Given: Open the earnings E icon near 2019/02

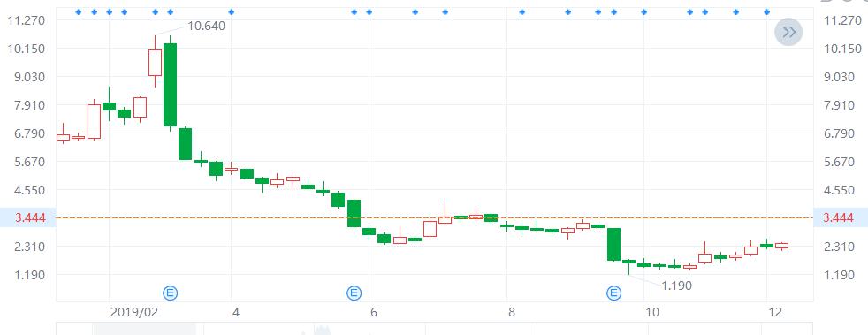Looking at the screenshot, I should [171, 293].
